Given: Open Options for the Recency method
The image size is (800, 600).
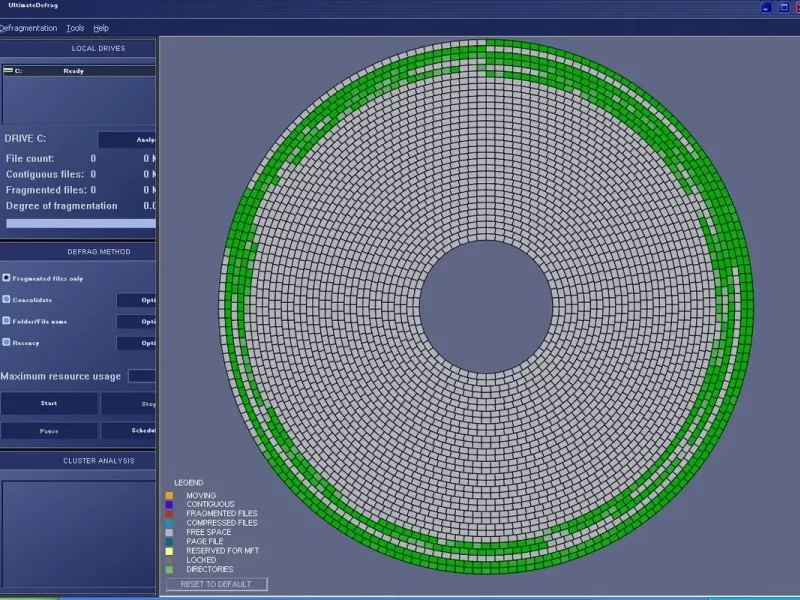Looking at the screenshot, I should tap(136, 343).
